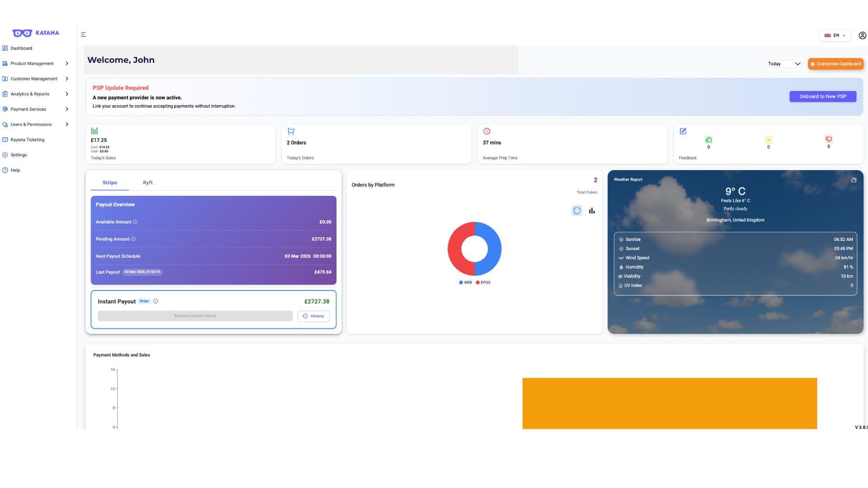The width and height of the screenshot is (868, 488).
Task: Click Request Instant Payout button
Action: (x=195, y=316)
